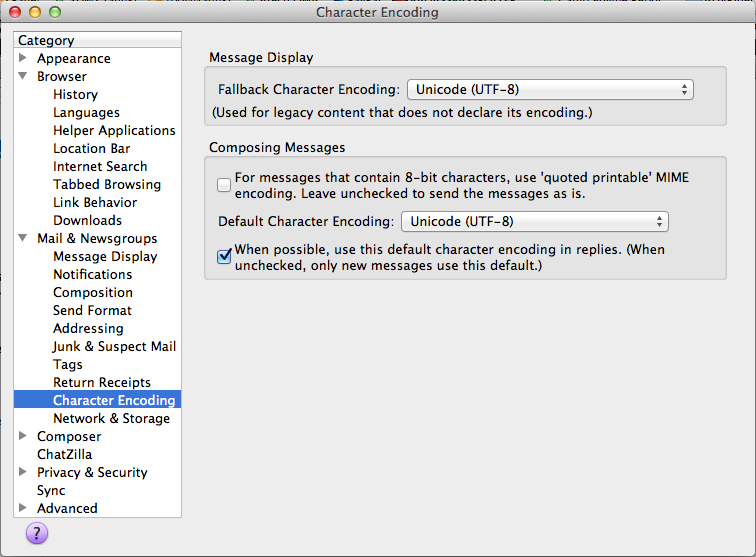The image size is (756, 557).
Task: Select History in the category tree
Action: (75, 94)
